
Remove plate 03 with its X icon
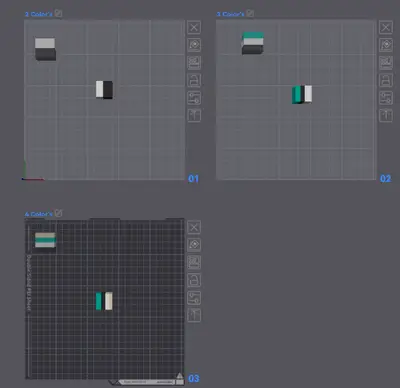click(194, 227)
